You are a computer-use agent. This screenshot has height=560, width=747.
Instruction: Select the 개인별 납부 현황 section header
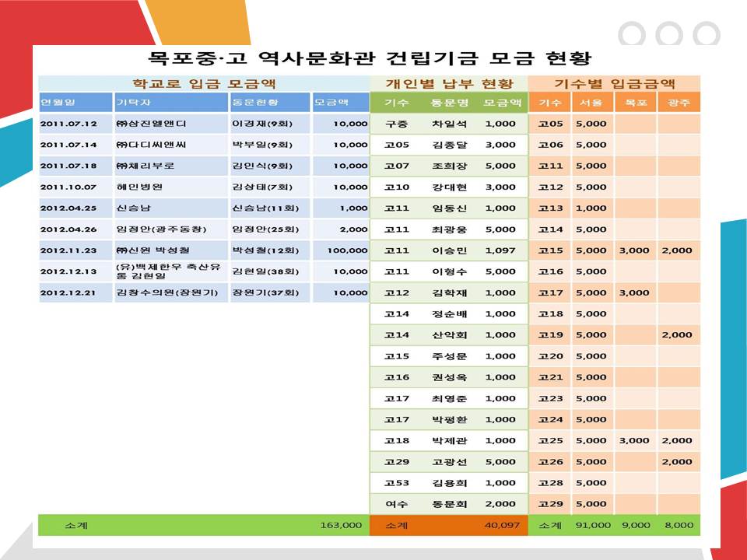click(449, 84)
